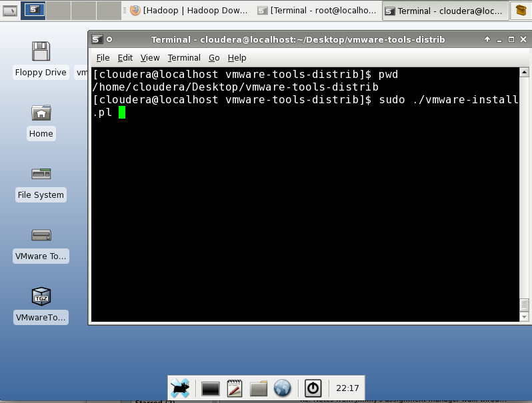Launch web browser globe panel icon
The width and height of the screenshot is (532, 403).
tap(282, 388)
